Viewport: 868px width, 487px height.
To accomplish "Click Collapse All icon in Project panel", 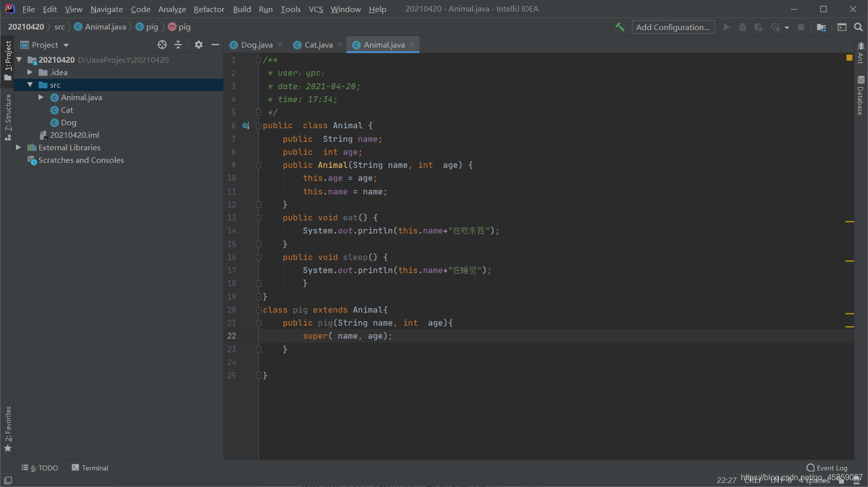I will [x=178, y=45].
